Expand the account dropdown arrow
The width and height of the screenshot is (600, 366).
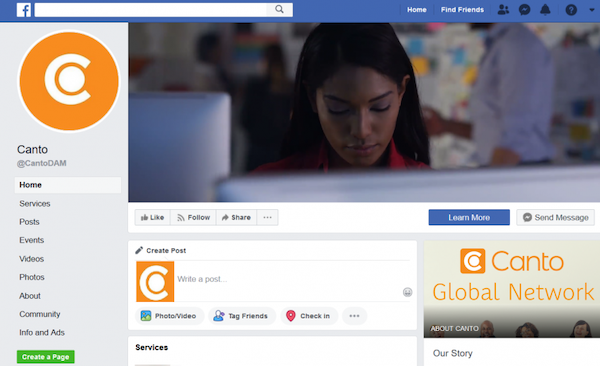tap(592, 10)
